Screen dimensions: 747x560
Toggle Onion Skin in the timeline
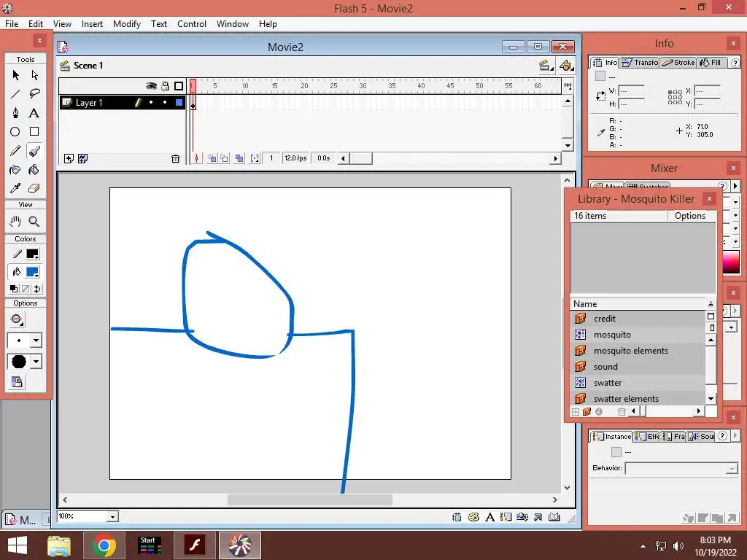(x=212, y=158)
